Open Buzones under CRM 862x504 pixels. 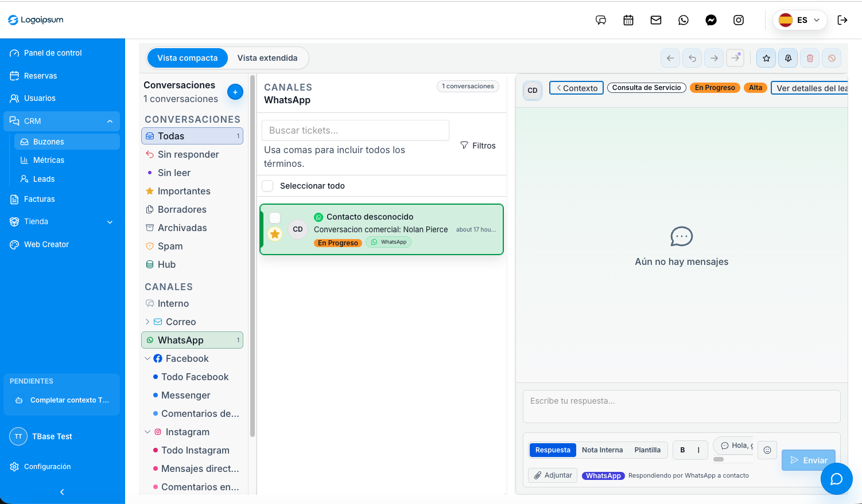coord(67,142)
